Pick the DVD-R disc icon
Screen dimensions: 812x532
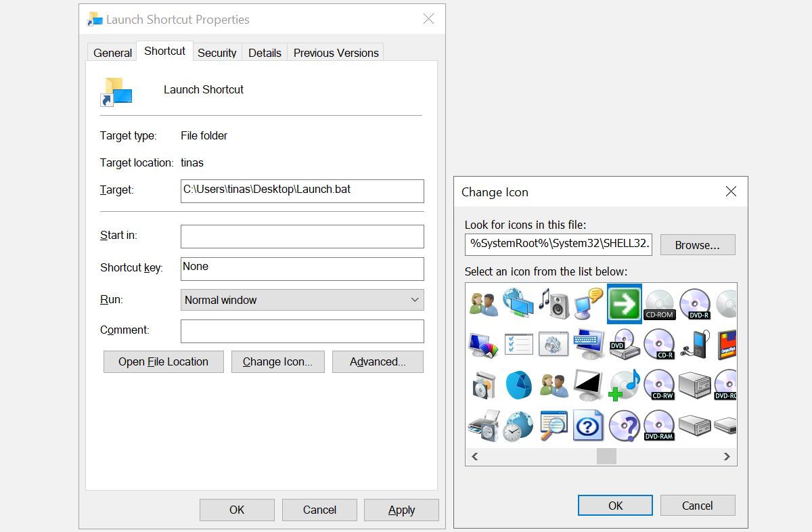point(694,303)
